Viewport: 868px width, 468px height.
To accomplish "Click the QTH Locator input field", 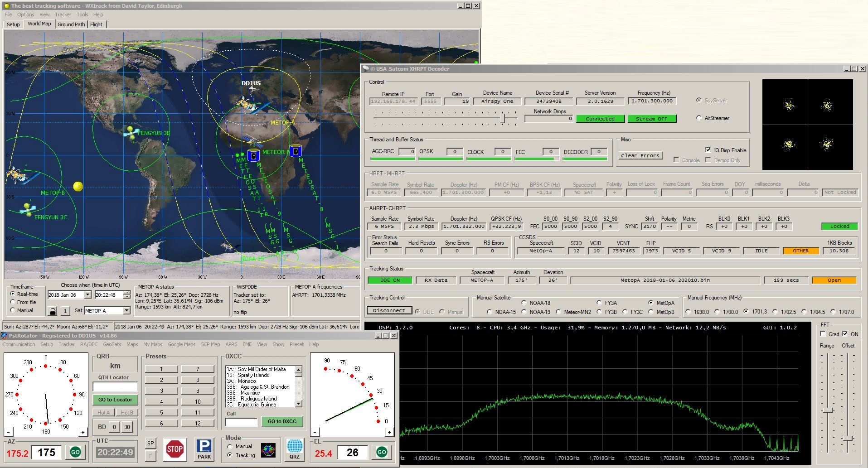I will [x=115, y=386].
